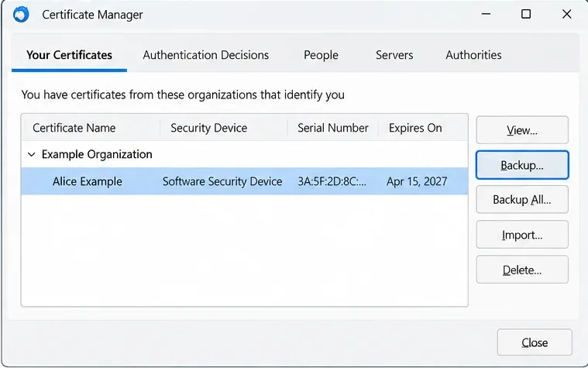588x368 pixels.
Task: Click the Backup... button
Action: coord(522,165)
